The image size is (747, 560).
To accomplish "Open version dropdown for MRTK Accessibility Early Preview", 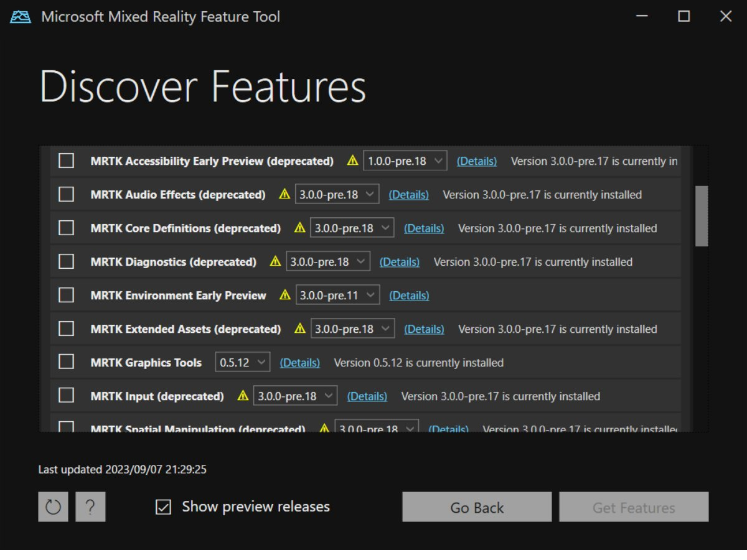I will (x=405, y=161).
